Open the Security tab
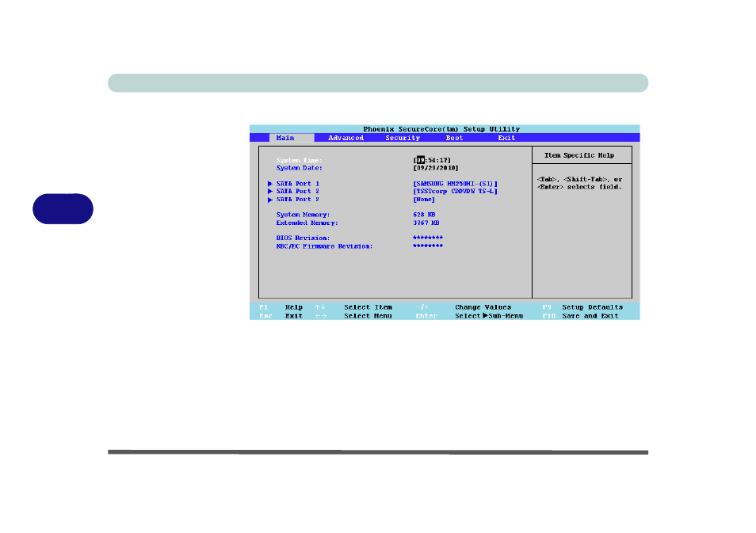756x533 pixels. (403, 138)
